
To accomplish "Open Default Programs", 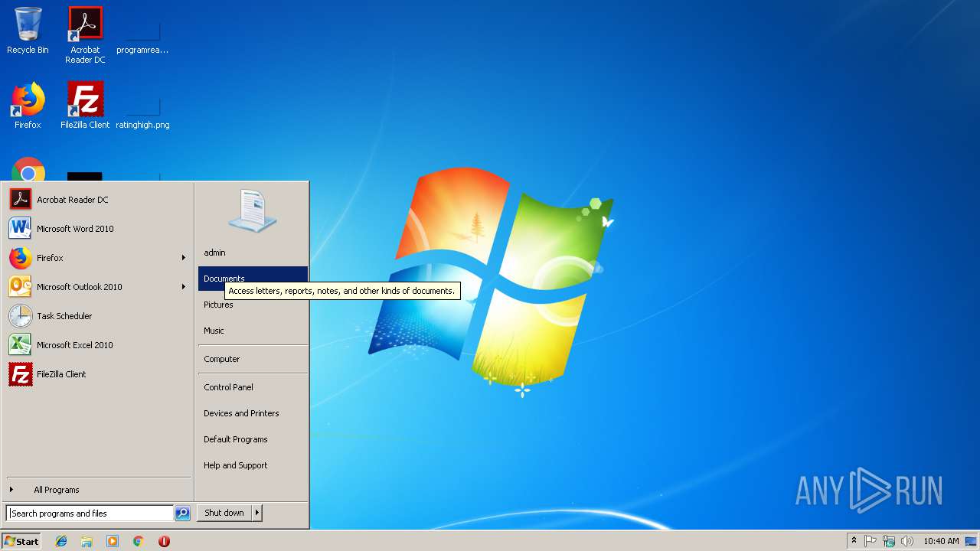I will (x=253, y=439).
